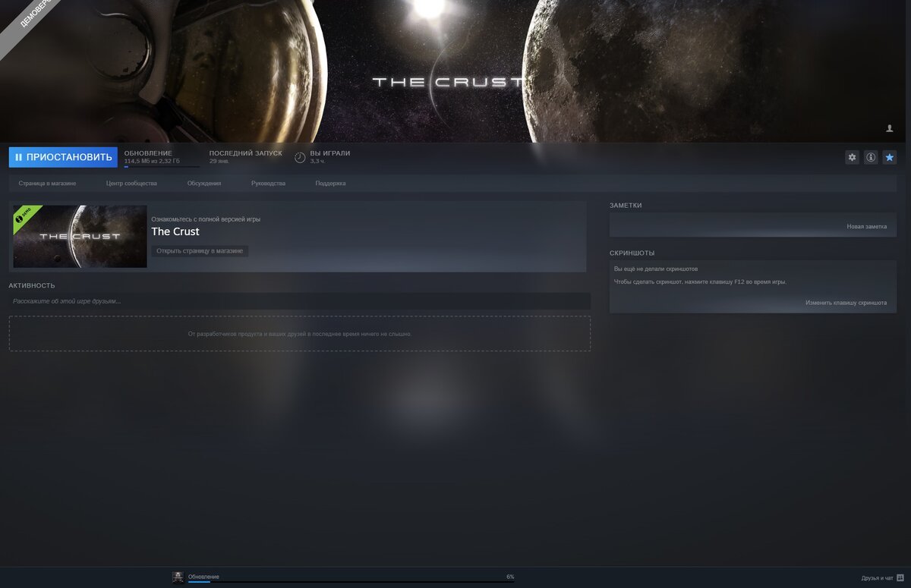Open Поддержка tab
This screenshot has width=911, height=588.
330,184
